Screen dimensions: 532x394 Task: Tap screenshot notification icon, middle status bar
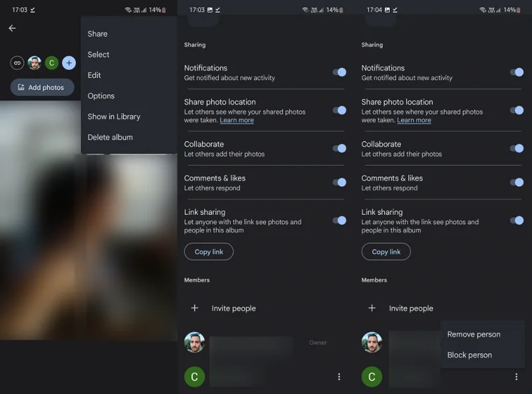[210, 10]
